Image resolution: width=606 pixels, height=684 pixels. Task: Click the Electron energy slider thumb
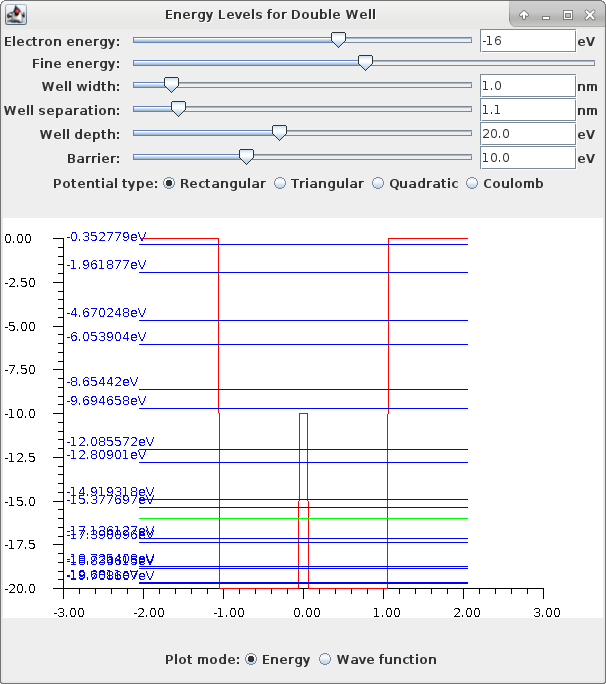click(x=338, y=40)
